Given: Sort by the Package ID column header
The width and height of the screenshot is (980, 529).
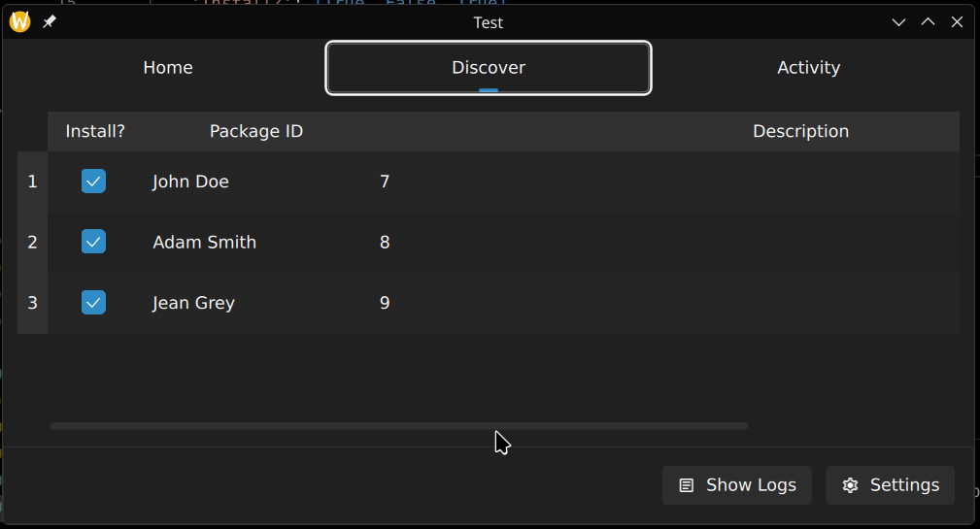Looking at the screenshot, I should 256,131.
